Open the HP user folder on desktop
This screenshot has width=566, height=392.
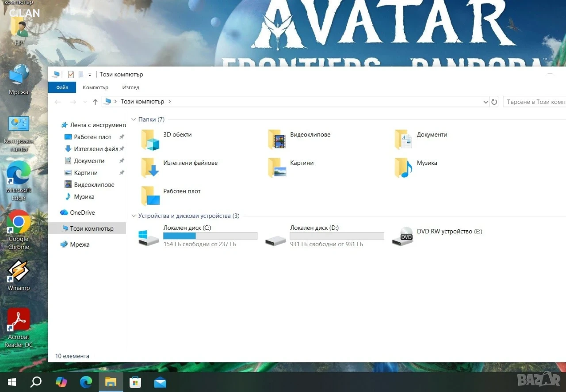[19, 30]
